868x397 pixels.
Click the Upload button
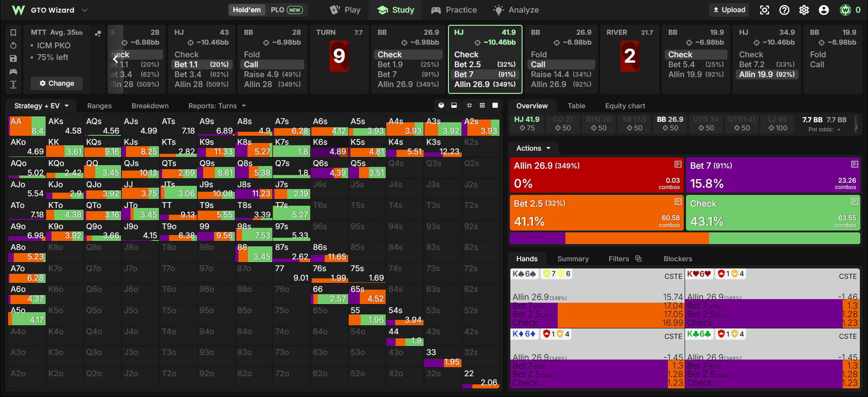coord(729,10)
